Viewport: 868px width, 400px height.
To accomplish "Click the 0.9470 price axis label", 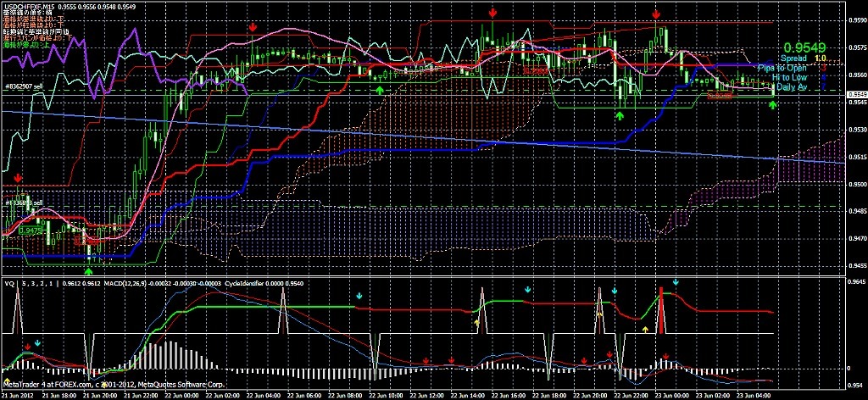I will point(856,238).
